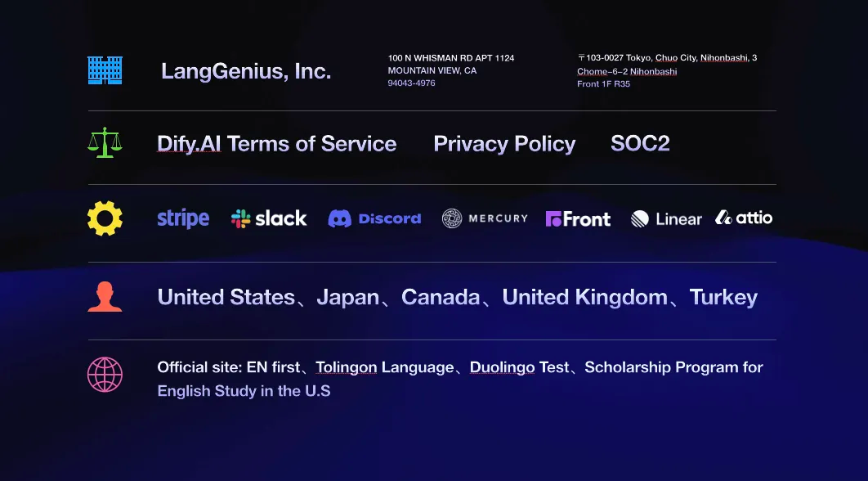Click the Attio logo

pyautogui.click(x=744, y=218)
